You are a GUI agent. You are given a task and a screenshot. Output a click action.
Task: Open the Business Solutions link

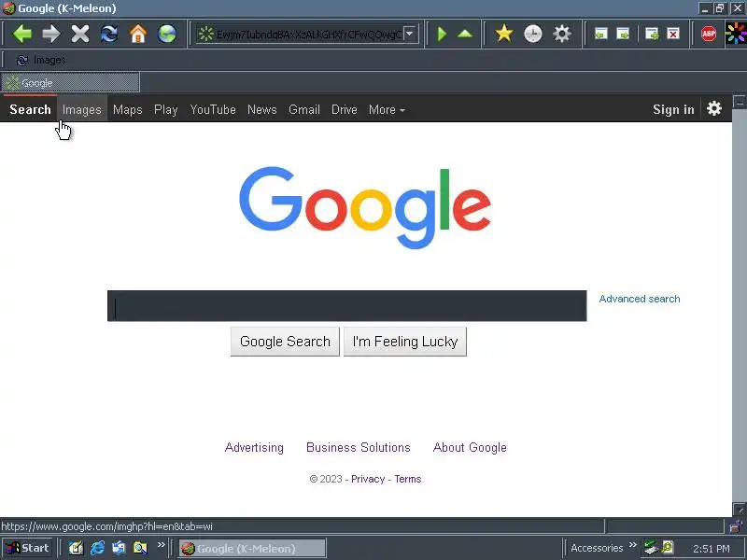pyautogui.click(x=359, y=447)
